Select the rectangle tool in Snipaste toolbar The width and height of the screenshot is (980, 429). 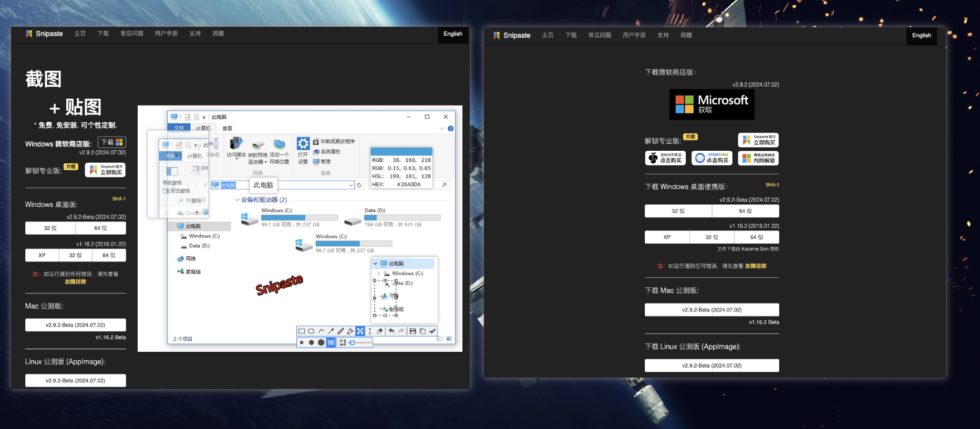(302, 331)
